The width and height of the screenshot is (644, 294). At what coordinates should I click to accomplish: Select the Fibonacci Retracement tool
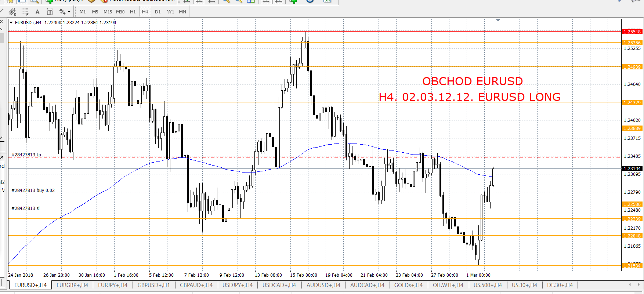[x=25, y=12]
